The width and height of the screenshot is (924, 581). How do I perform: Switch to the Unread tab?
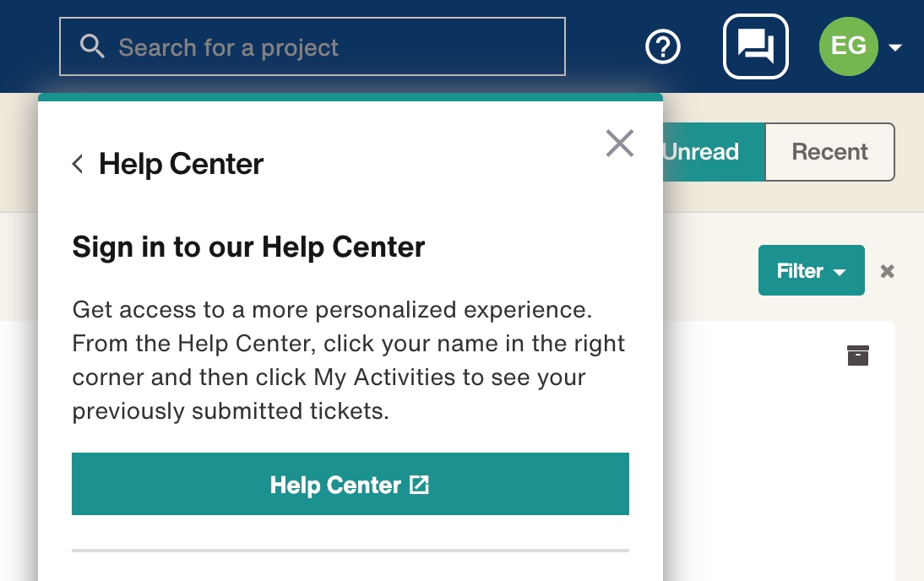701,152
